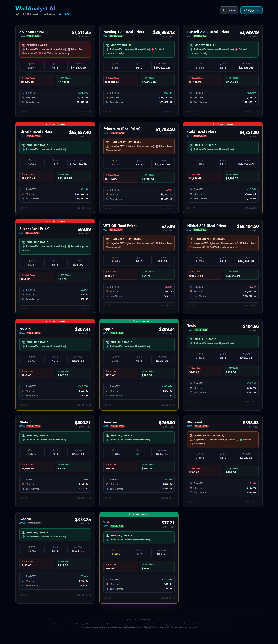Click Gold Max Pain value $4,267.51

pyautogui.click(x=250, y=194)
